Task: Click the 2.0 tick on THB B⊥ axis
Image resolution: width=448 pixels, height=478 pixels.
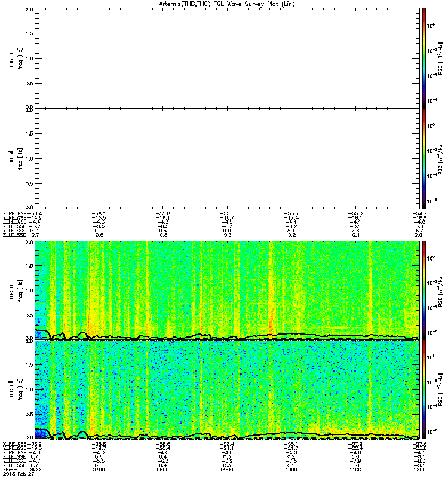Action: click(29, 10)
